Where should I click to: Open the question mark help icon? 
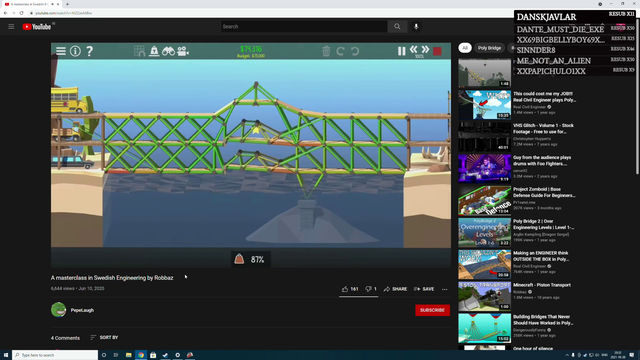point(89,51)
